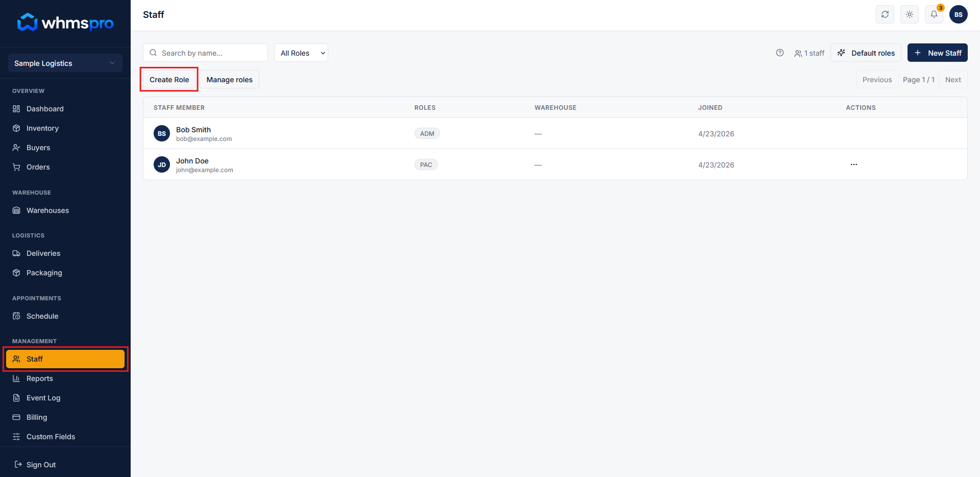Click the Warehouses building icon
The width and height of the screenshot is (980, 477).
(16, 210)
